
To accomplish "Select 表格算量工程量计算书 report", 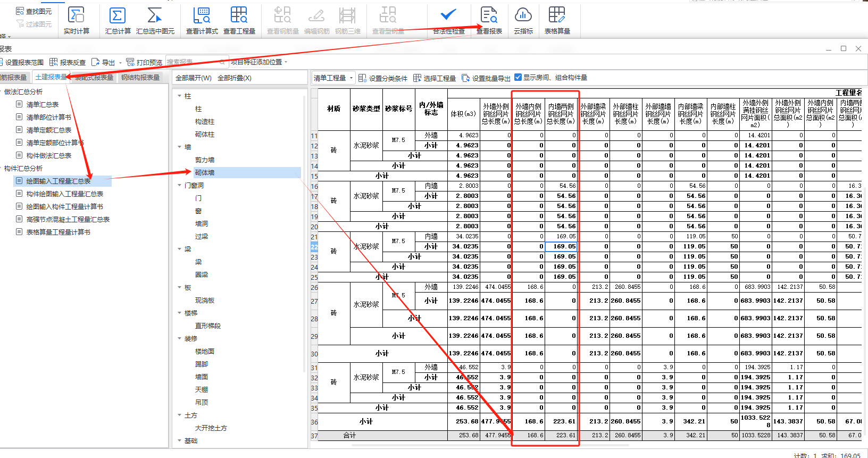I will (59, 232).
